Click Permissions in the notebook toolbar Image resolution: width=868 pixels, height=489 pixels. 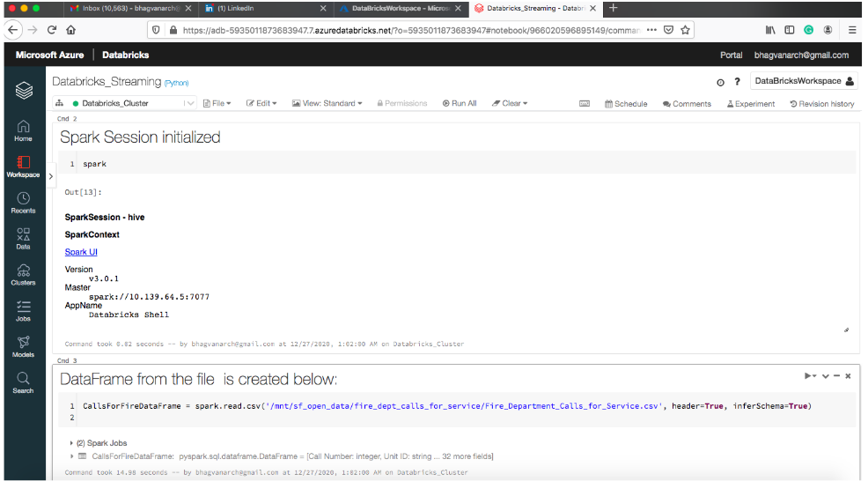402,103
